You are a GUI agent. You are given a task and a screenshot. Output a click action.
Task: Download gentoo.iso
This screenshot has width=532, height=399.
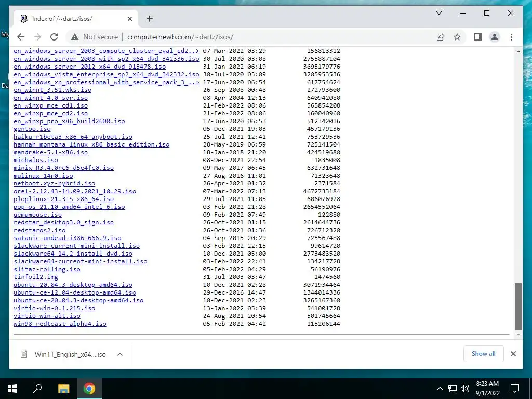tap(32, 129)
